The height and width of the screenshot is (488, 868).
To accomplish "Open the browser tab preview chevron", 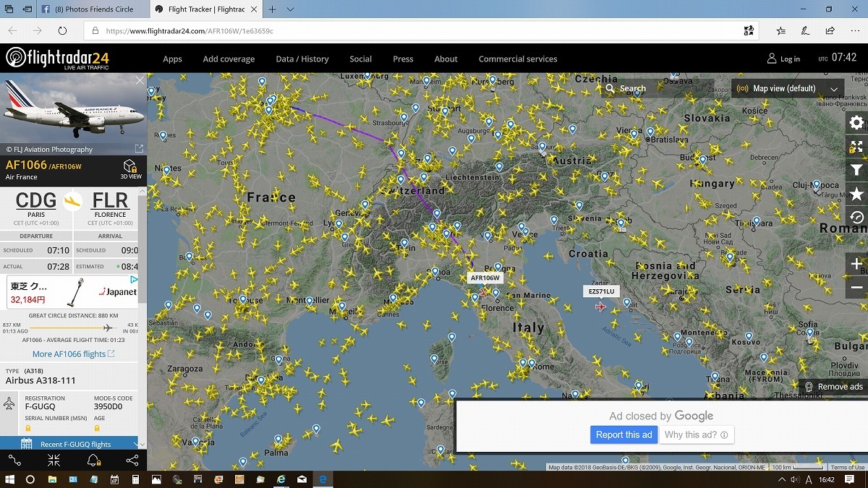I will pyautogui.click(x=290, y=9).
